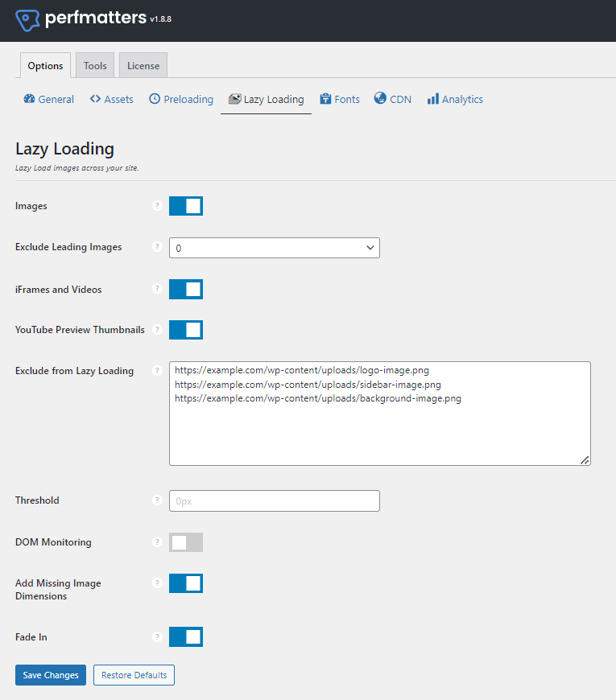Switch to the License tab

click(x=143, y=66)
